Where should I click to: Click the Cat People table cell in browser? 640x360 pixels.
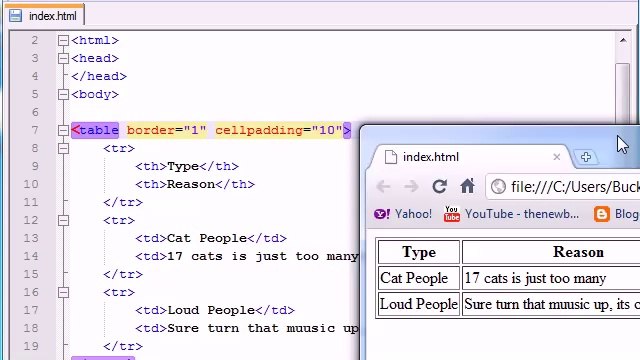point(419,278)
